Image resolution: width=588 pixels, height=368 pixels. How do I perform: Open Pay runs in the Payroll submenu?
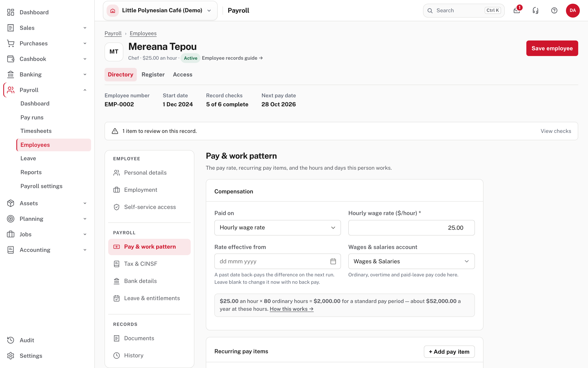pyautogui.click(x=53, y=117)
